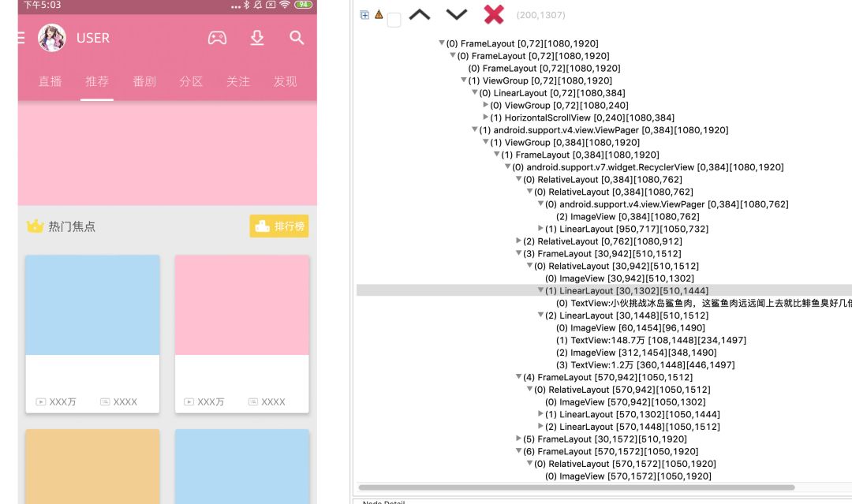
Task: Switch to the 推荐 tab
Action: pyautogui.click(x=97, y=81)
